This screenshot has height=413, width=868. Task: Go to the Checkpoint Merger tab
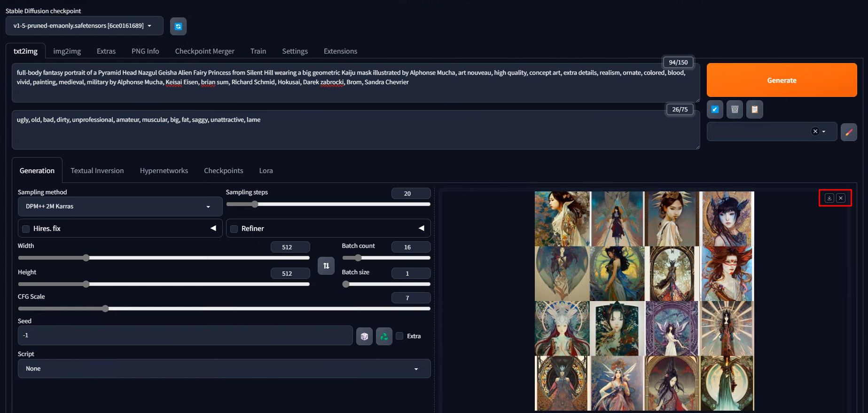coord(205,51)
